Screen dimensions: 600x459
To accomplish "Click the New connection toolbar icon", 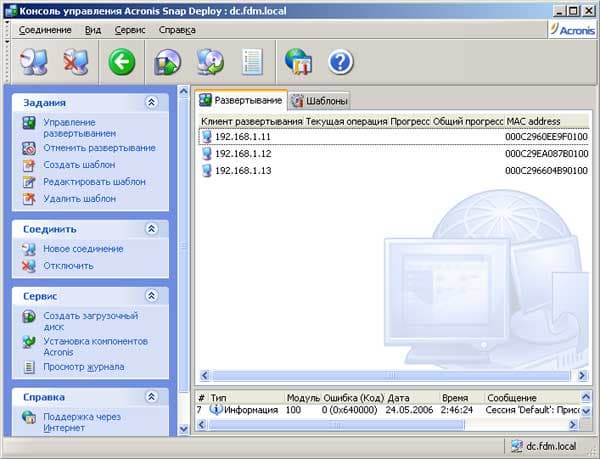I will [34, 61].
